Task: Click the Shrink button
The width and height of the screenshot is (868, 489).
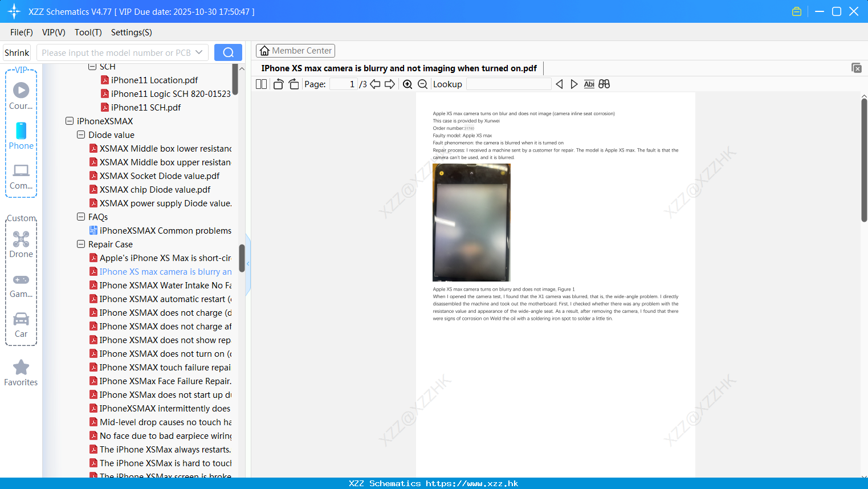Action: [17, 52]
